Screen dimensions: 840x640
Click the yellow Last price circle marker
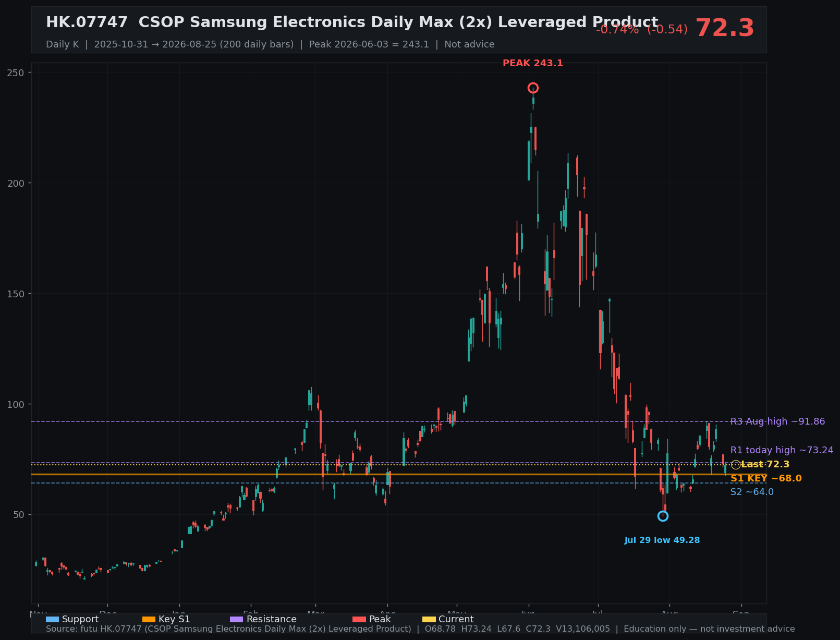pyautogui.click(x=735, y=465)
